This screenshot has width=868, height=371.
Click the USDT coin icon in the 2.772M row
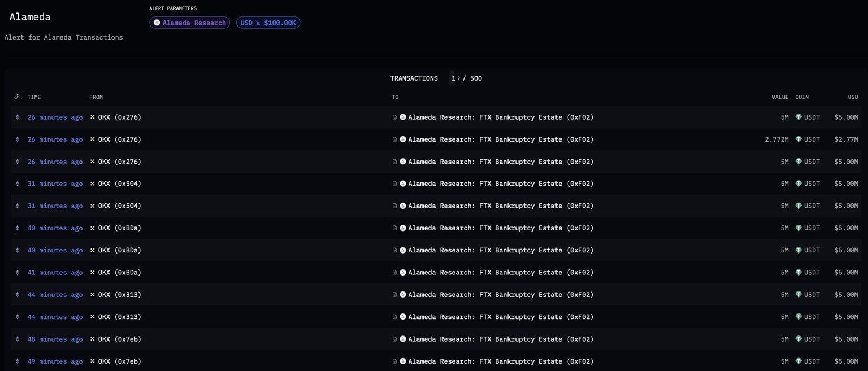click(798, 139)
